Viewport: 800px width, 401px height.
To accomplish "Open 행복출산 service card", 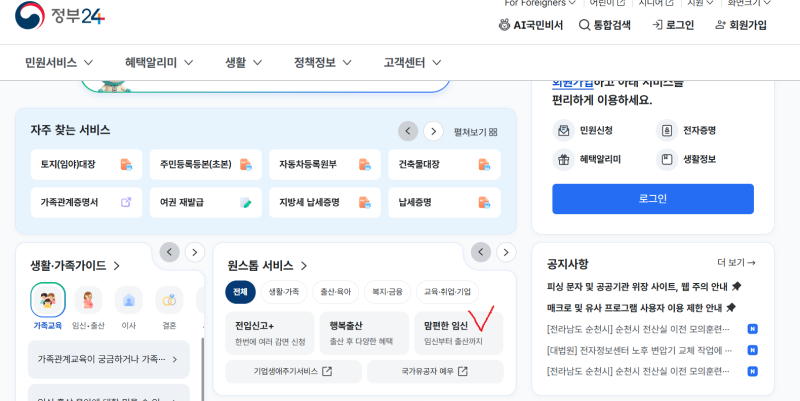I will 364,333.
